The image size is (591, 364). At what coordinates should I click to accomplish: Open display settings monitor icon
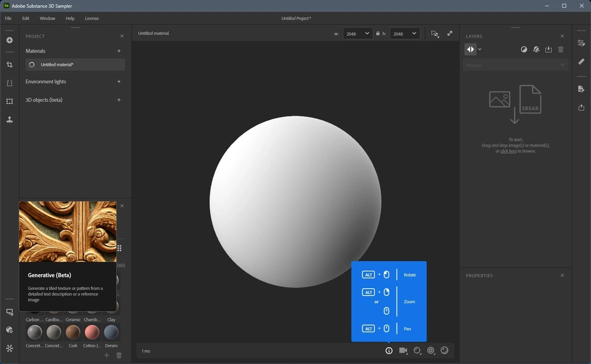coord(9,312)
